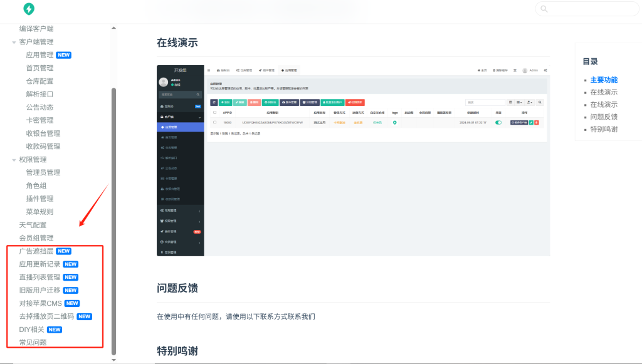Click the magnifier search icon beside the table
Screen dimensions: 642x364
click(x=539, y=101)
